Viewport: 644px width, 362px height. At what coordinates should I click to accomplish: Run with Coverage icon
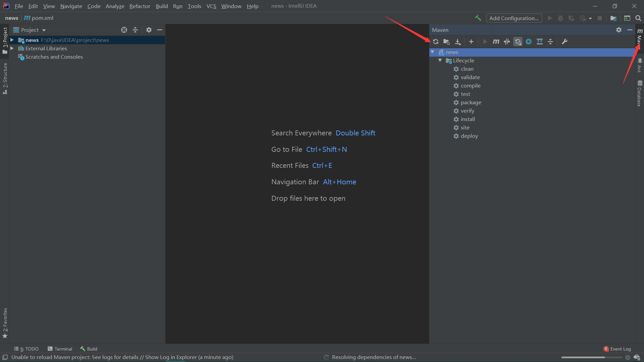coord(572,18)
